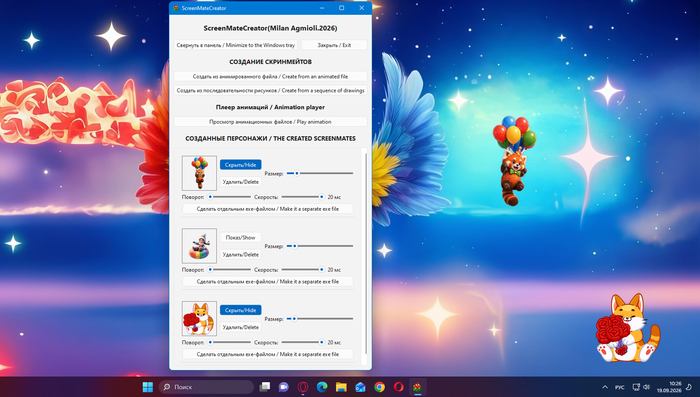Screen dimensions: 700x397
Task: Adjust fox with roses Скорость slider
Action: (303, 342)
